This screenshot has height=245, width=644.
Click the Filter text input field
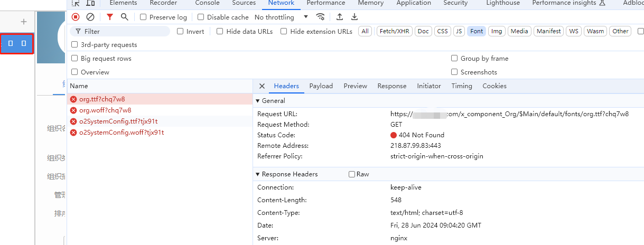tap(124, 32)
